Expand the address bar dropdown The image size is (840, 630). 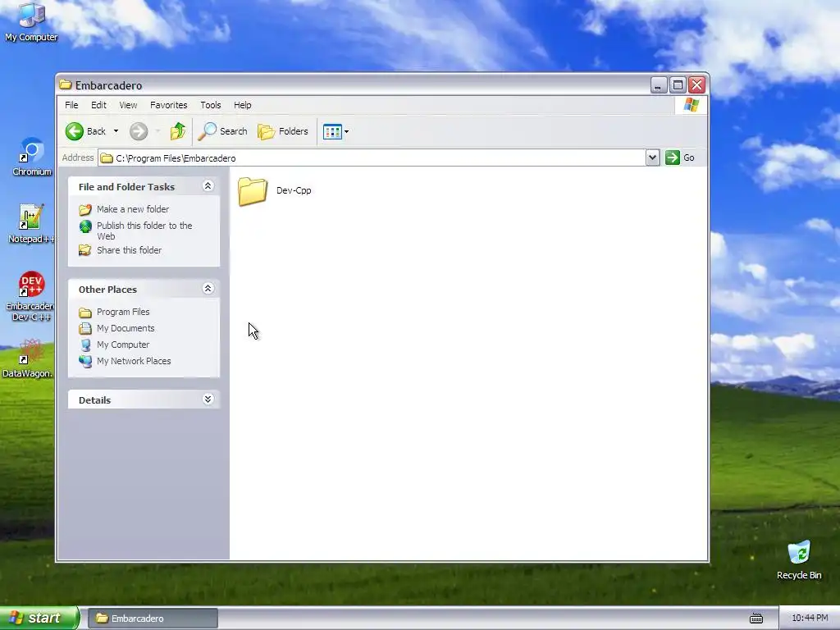652,157
